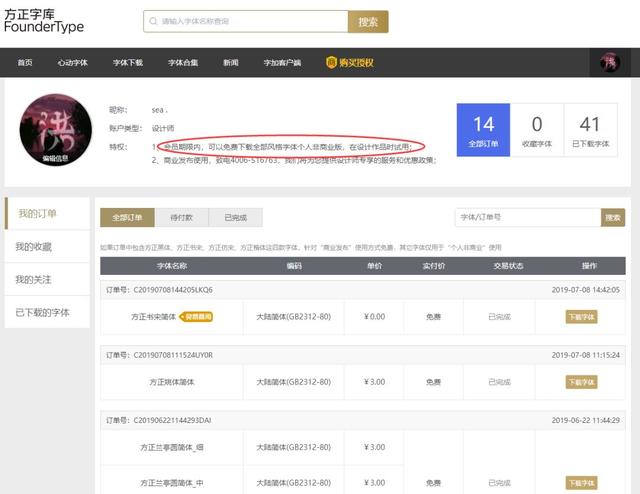Open 字体合集 menu item

[183, 62]
